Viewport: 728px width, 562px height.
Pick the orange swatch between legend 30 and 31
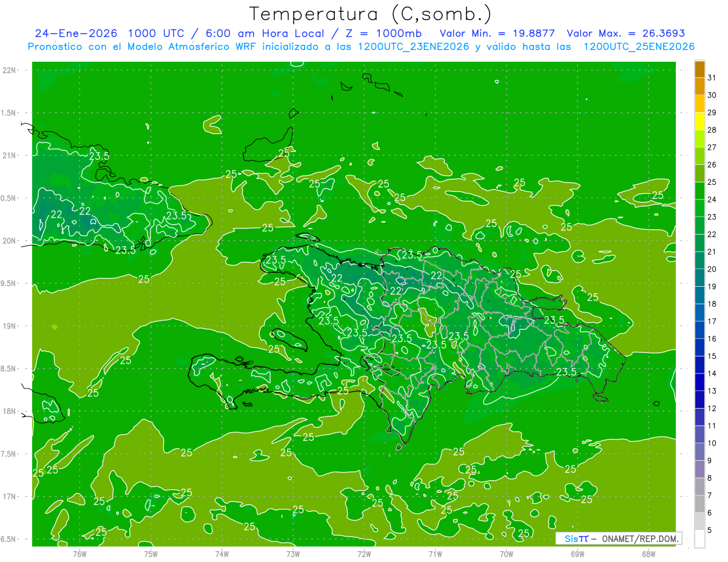(699, 87)
